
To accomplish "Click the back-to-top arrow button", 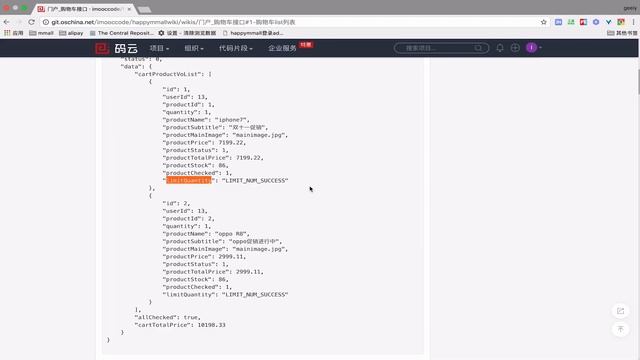I will pos(620,329).
